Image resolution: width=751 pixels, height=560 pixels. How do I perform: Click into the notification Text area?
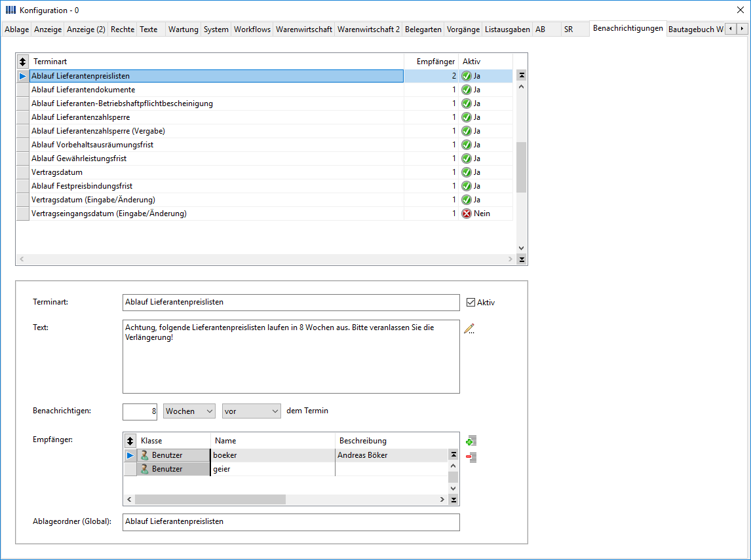click(x=291, y=356)
